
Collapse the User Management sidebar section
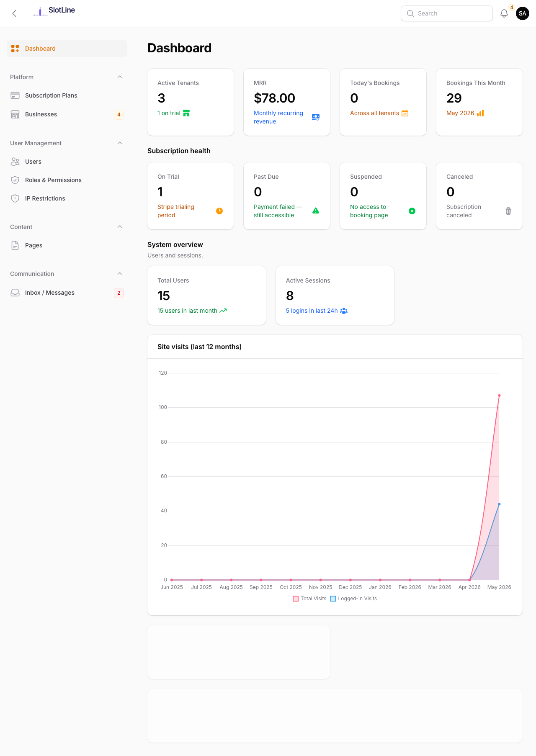(120, 143)
